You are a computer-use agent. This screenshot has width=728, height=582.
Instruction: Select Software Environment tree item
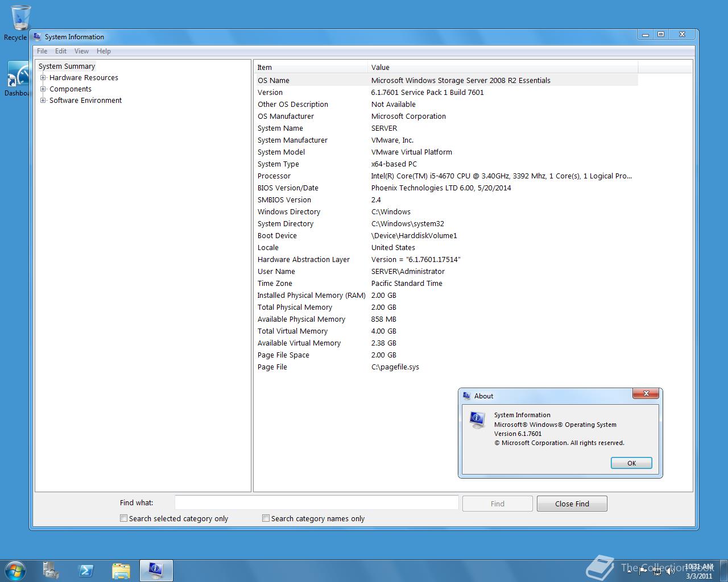[85, 101]
